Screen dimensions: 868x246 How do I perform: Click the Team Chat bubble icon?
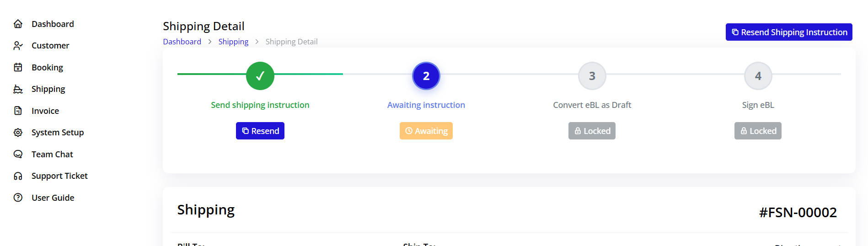coord(18,154)
